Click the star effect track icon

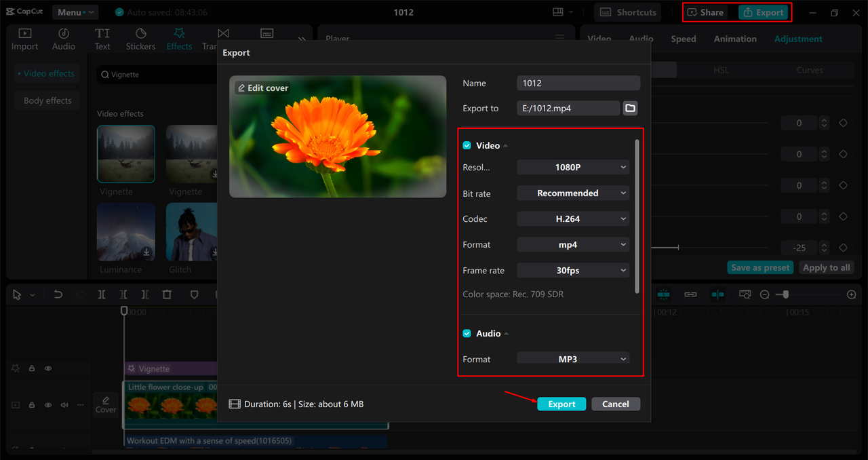pos(16,368)
